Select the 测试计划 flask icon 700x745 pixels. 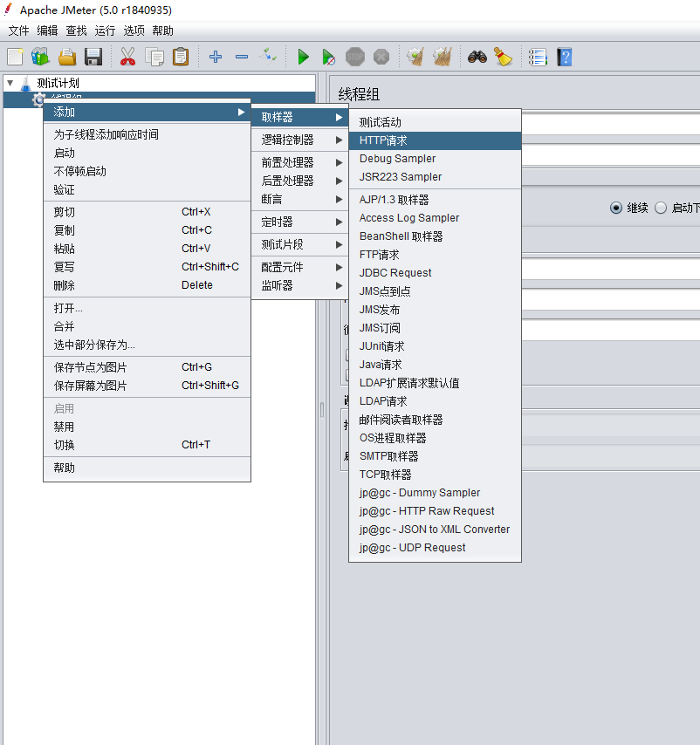click(25, 84)
